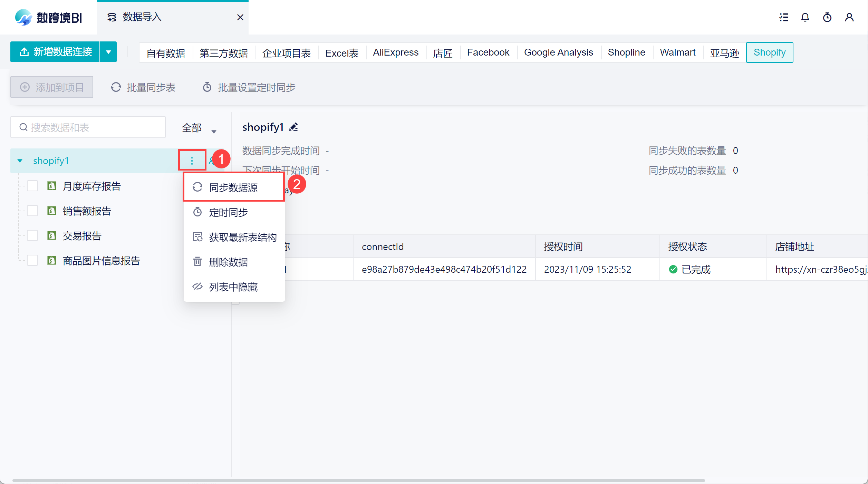Viewport: 868px width, 484px height.
Task: Click the edit pencil icon beside shopify1 title
Action: pos(293,127)
